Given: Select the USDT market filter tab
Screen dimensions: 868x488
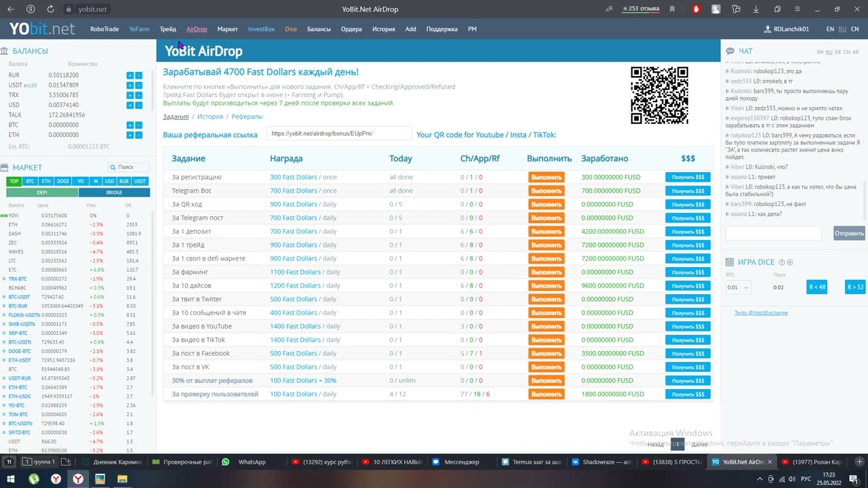Looking at the screenshot, I should tap(140, 181).
